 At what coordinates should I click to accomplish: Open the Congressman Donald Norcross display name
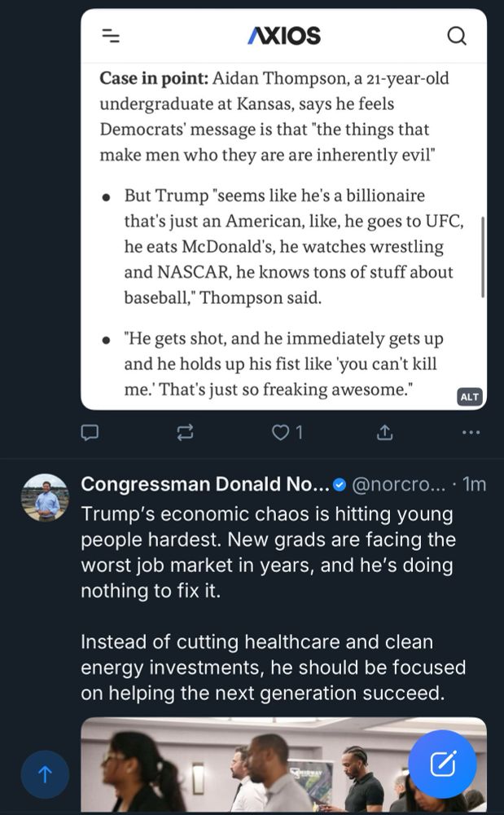[x=205, y=484]
